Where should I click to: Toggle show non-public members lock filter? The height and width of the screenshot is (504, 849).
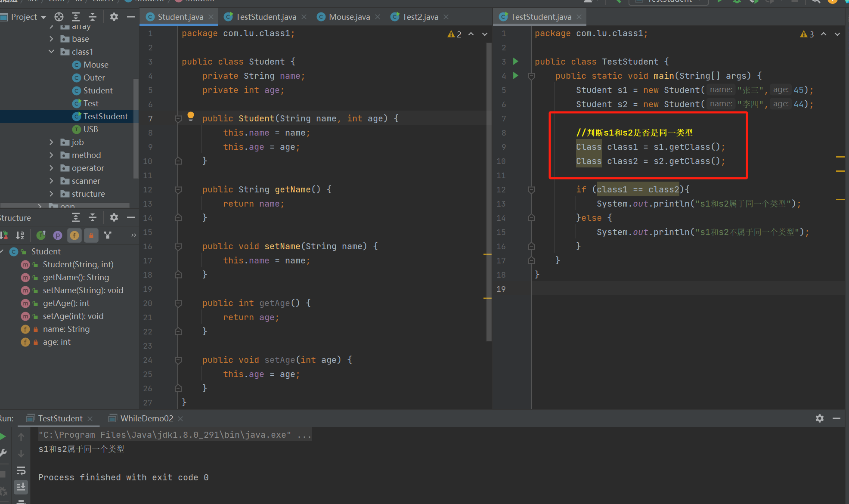pos(91,235)
